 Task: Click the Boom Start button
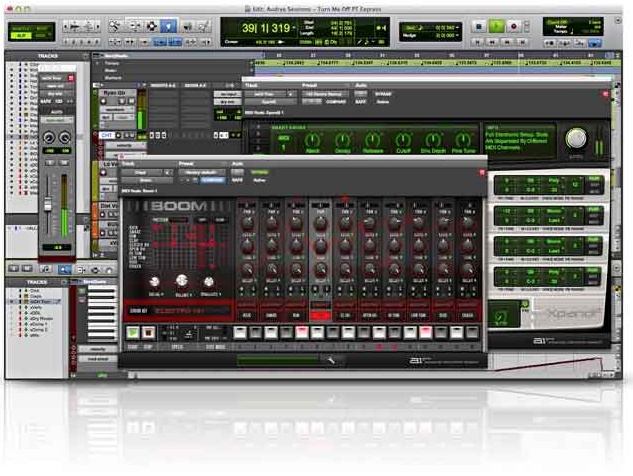point(133,333)
